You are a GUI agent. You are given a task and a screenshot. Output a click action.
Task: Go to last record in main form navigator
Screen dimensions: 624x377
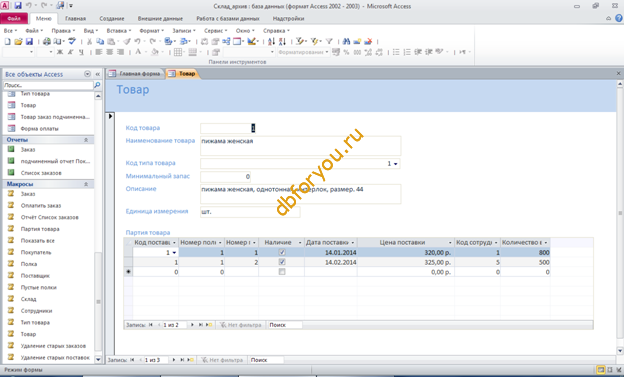tap(182, 360)
